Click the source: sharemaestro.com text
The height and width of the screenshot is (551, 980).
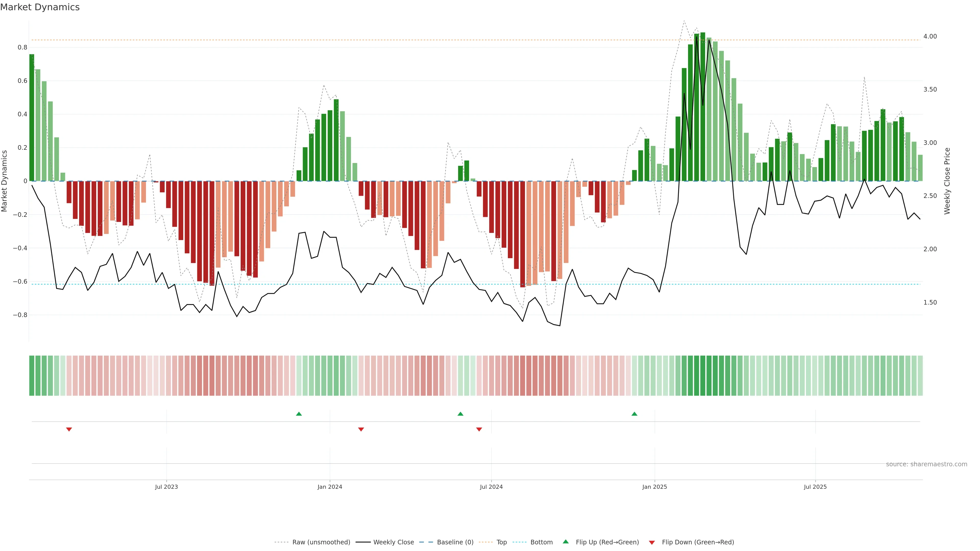click(926, 464)
